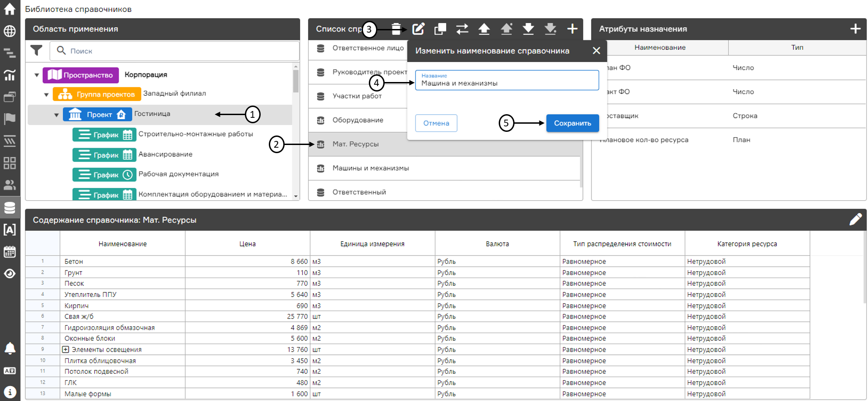Select the Авансирование schedule
868x401 pixels.
pos(165,155)
